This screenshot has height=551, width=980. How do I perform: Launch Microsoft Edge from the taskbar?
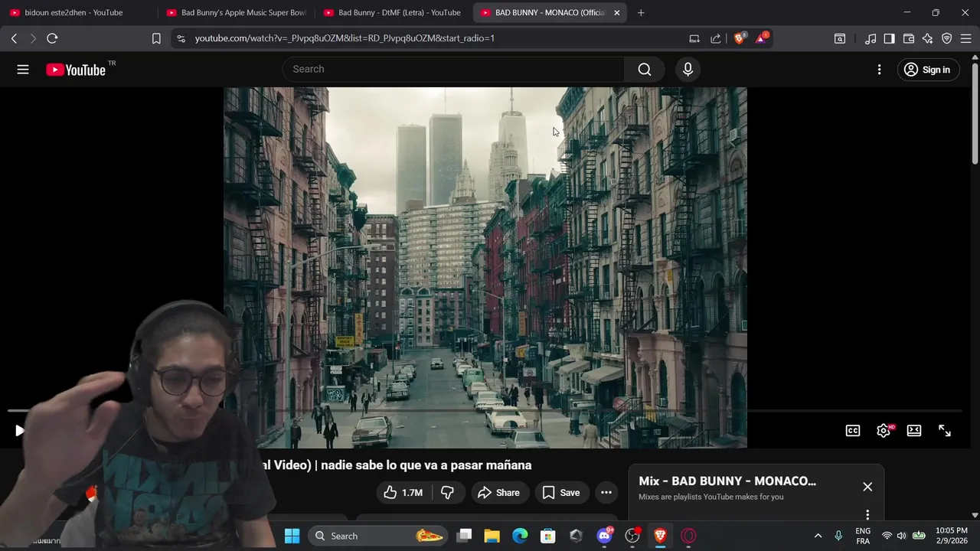pyautogui.click(x=520, y=536)
